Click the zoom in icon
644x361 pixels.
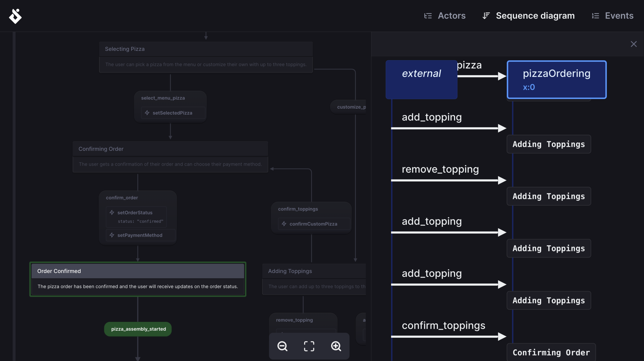pos(336,346)
